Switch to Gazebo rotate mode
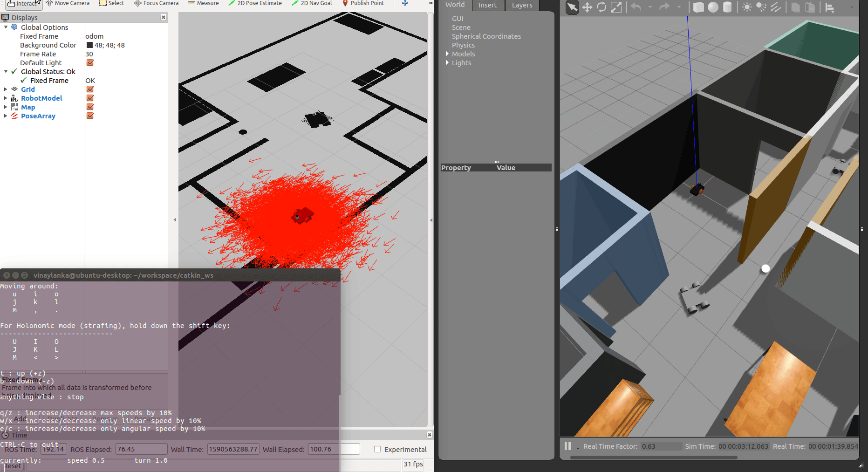 [x=601, y=7]
